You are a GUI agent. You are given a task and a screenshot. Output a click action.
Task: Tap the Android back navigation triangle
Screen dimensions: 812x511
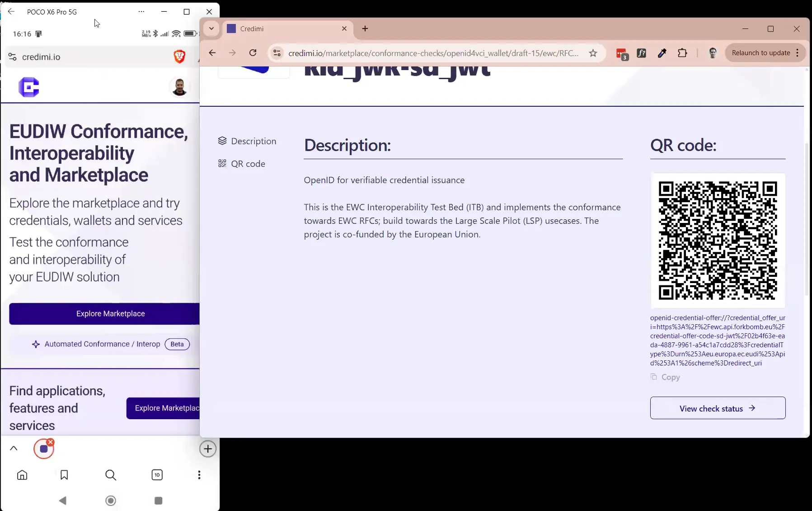[x=63, y=501]
